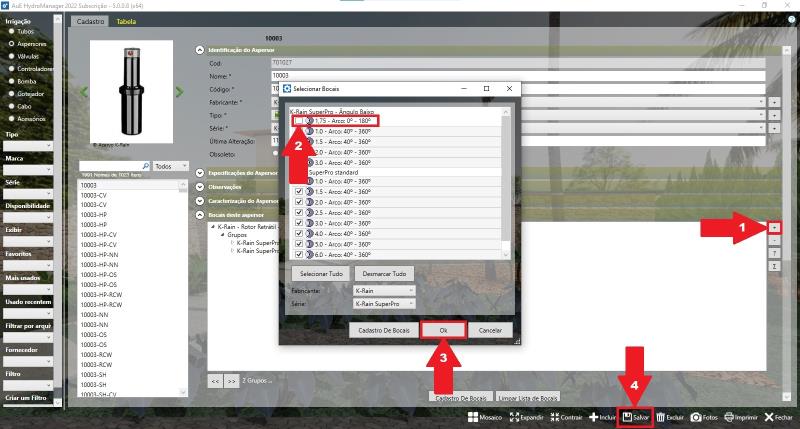Click the Salvar save icon
The image size is (800, 429).
click(x=627, y=417)
